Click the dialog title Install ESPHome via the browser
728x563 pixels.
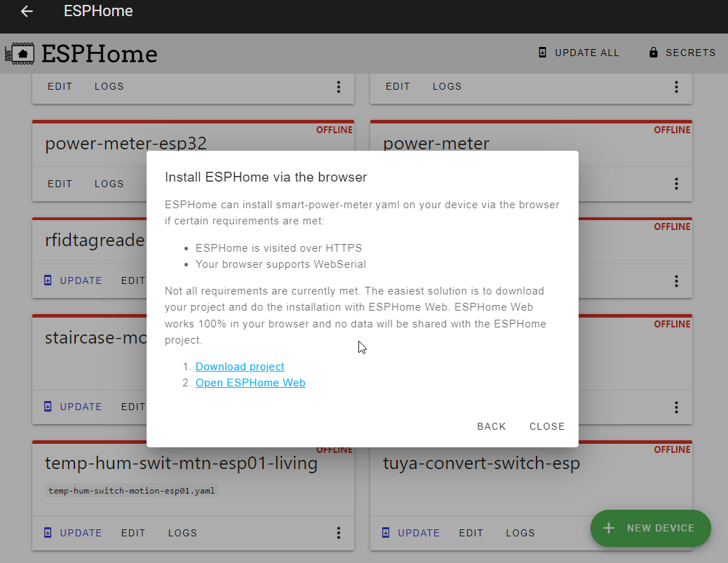click(266, 177)
